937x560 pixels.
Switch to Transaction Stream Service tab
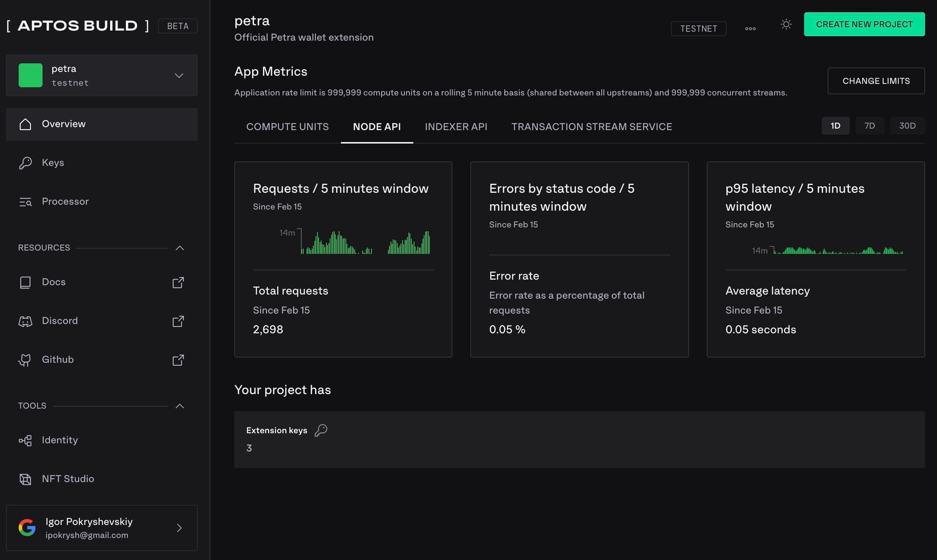pos(591,127)
